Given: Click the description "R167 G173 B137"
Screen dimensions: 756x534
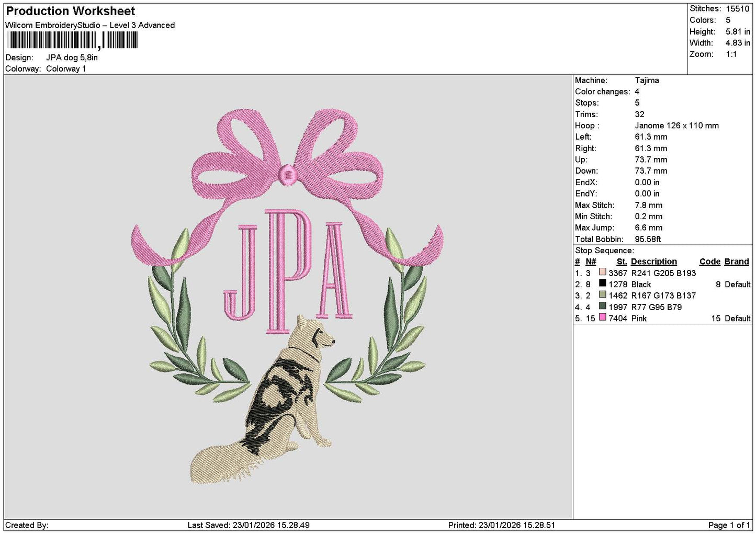Looking at the screenshot, I should tap(663, 296).
